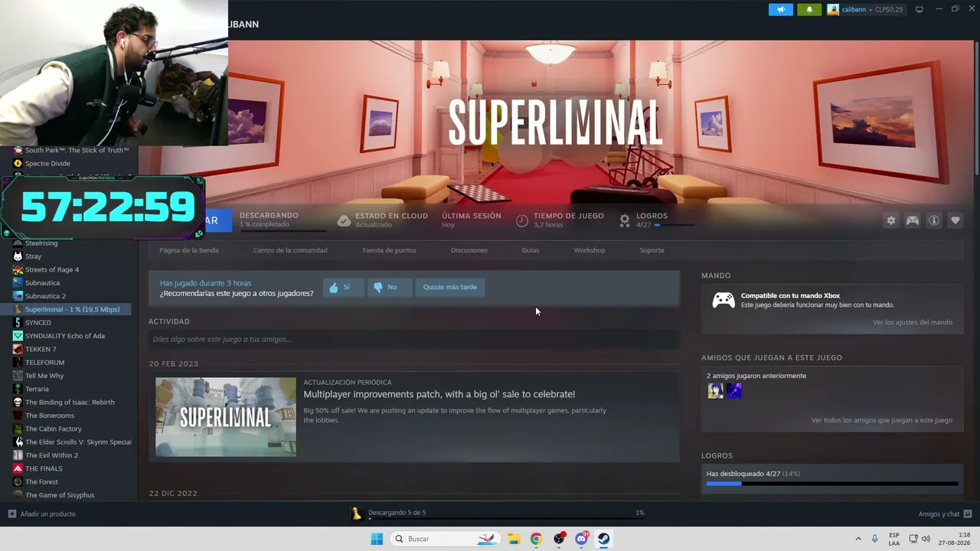
Task: Open Ver todos los amigos link
Action: point(882,420)
